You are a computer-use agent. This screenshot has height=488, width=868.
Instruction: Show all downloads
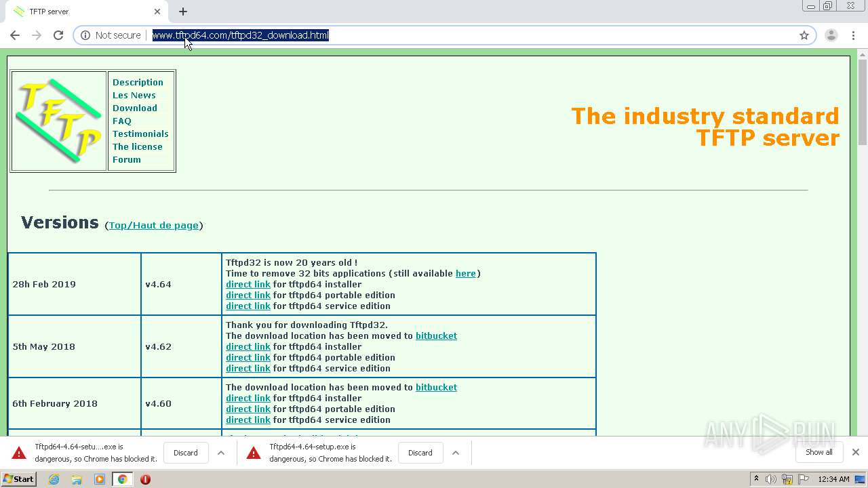click(x=819, y=452)
